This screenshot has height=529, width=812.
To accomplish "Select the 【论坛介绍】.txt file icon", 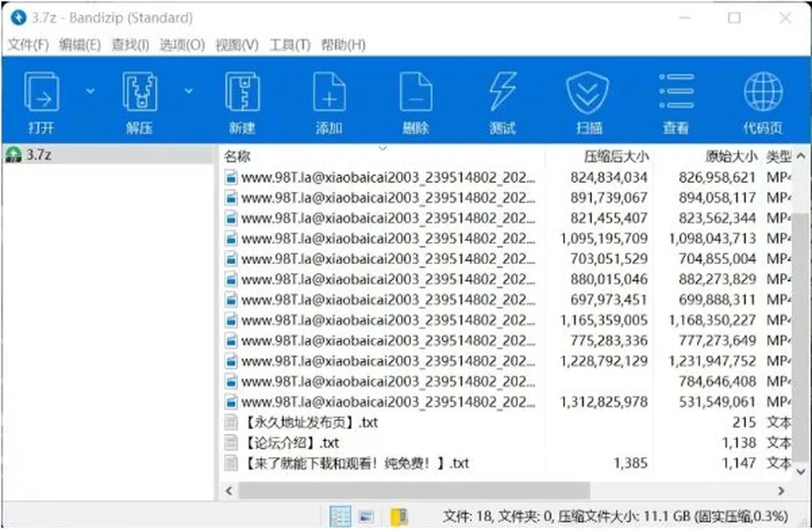I will [231, 443].
